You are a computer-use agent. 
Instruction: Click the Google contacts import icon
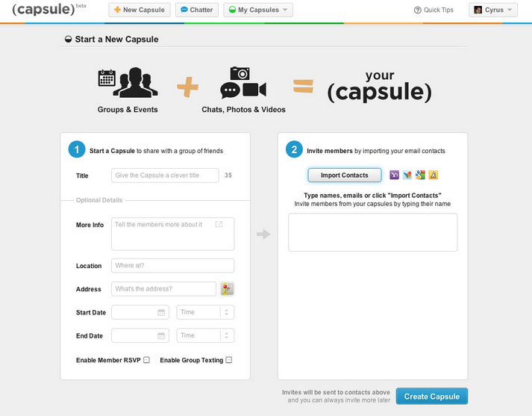click(420, 175)
